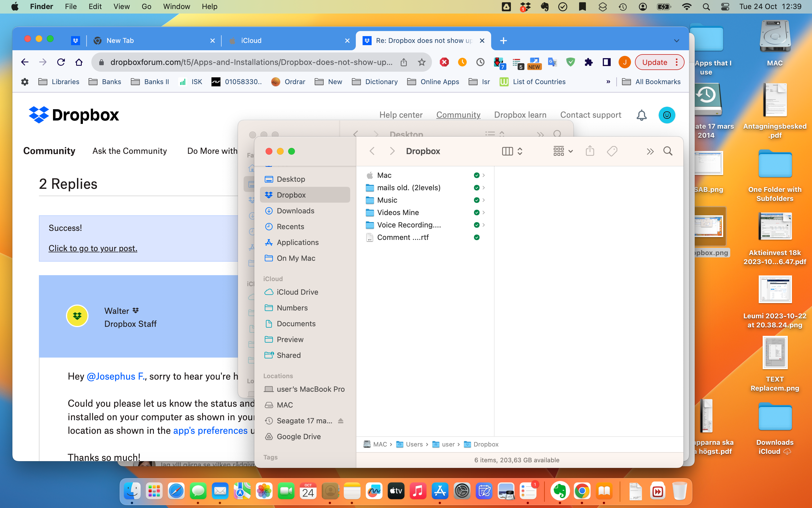Click the Dropbox logo on the page
Screen dimensions: 812x508
pyautogui.click(x=74, y=115)
